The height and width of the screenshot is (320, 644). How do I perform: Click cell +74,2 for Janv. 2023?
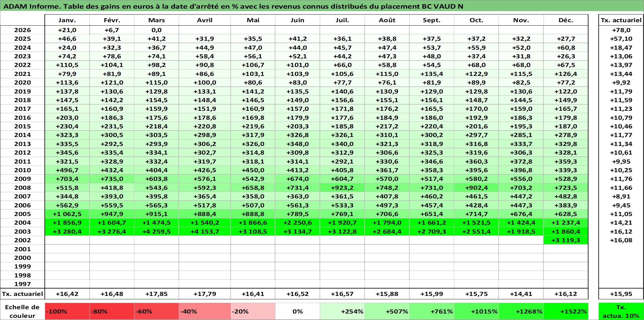[67, 56]
